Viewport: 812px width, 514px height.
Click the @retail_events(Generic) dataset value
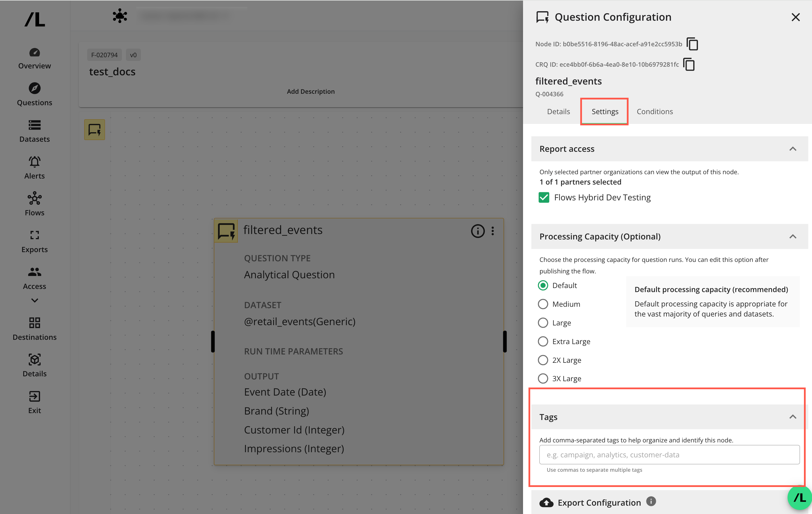point(299,322)
